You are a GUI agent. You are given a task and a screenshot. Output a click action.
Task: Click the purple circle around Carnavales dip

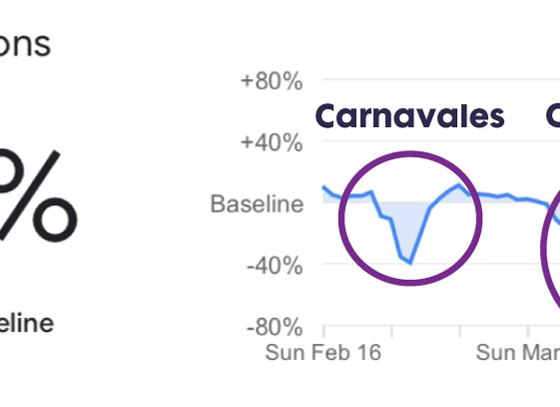pyautogui.click(x=410, y=218)
